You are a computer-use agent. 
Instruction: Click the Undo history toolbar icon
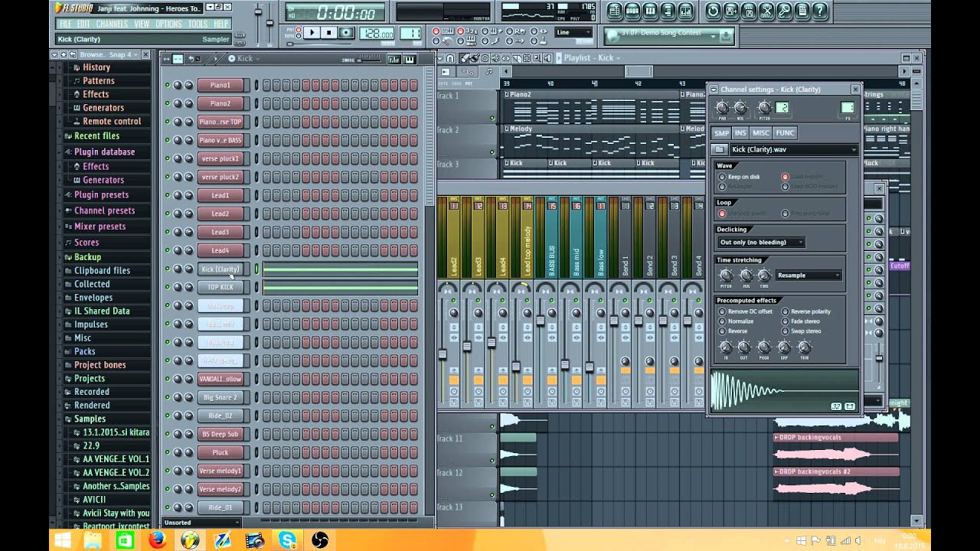tap(713, 10)
